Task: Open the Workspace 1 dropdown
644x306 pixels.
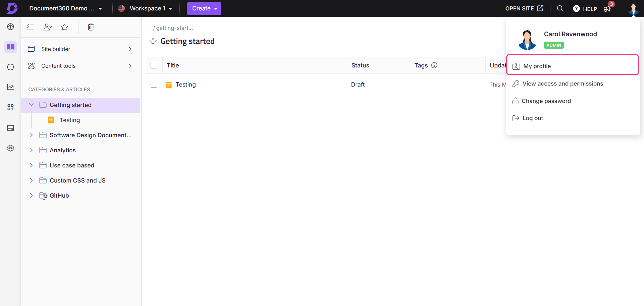Action: 145,8
